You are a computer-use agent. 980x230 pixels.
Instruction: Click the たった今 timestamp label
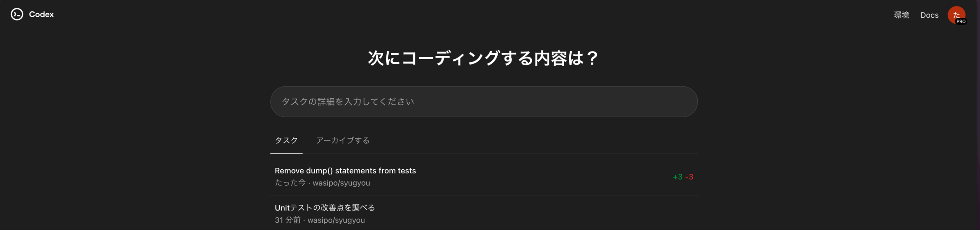(290, 183)
